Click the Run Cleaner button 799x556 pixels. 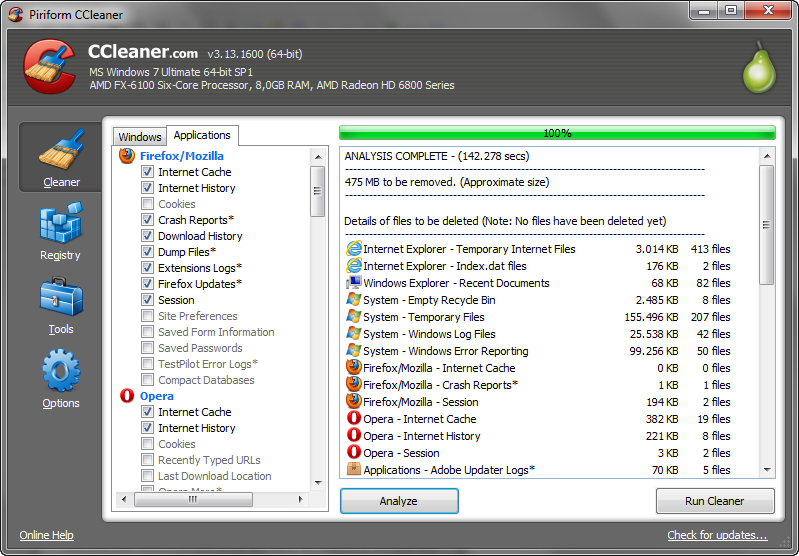click(715, 501)
